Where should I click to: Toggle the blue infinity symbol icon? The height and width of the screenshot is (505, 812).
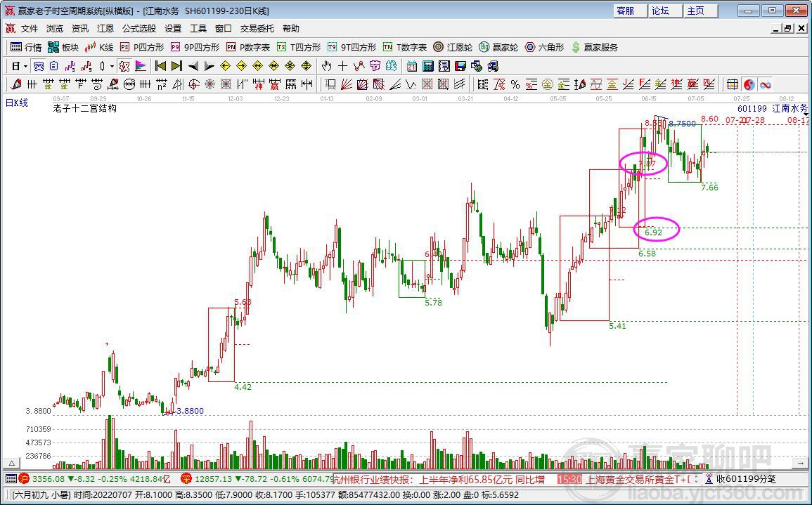(x=765, y=84)
